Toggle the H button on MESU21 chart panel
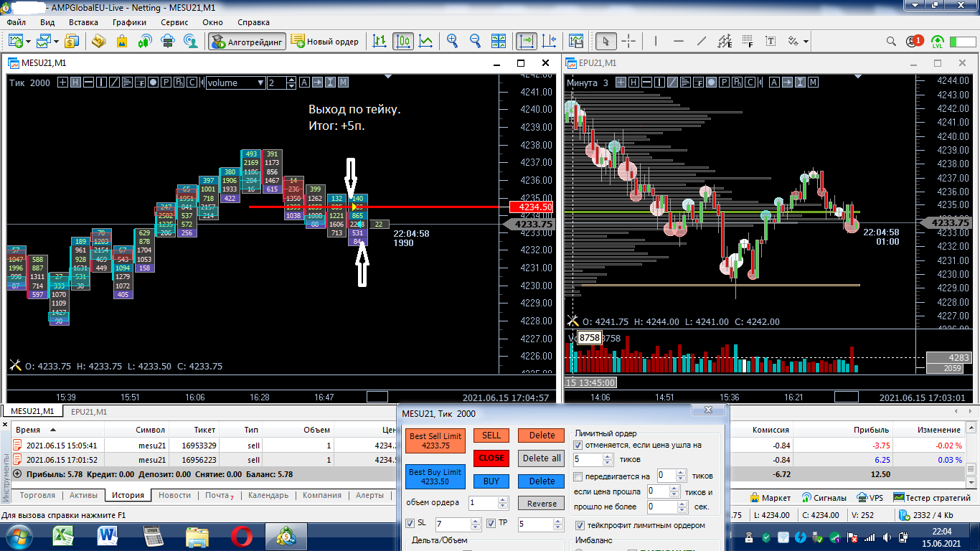This screenshot has width=980, height=551. point(75,83)
